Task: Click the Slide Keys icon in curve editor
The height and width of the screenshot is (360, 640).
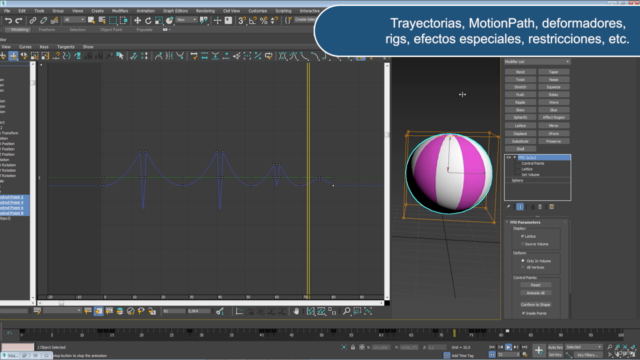Action: tap(24, 56)
